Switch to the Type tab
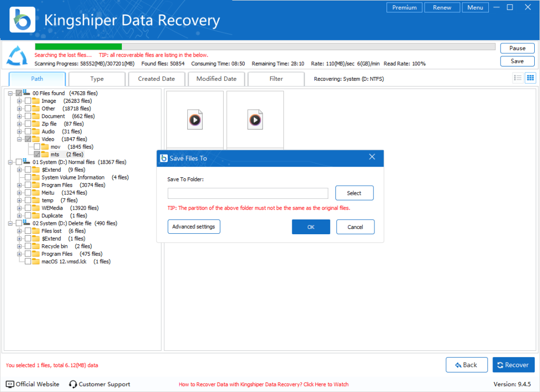This screenshot has height=392, width=540. click(97, 79)
